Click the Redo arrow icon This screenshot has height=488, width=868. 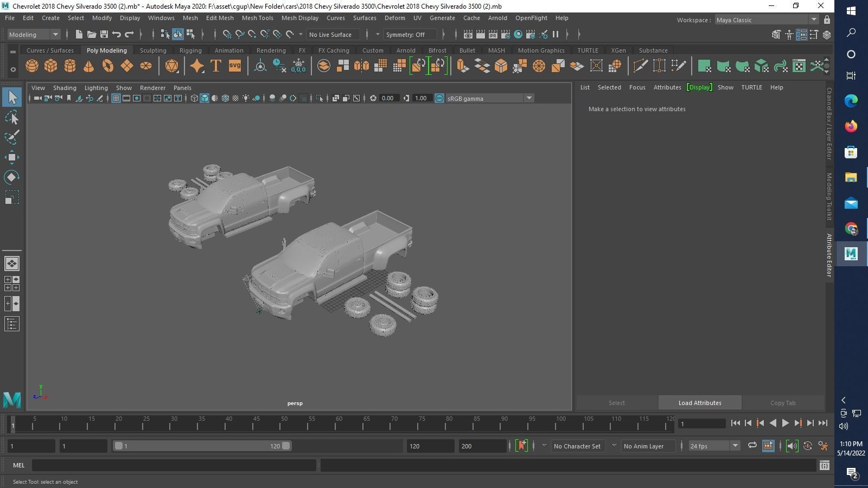pyautogui.click(x=129, y=34)
